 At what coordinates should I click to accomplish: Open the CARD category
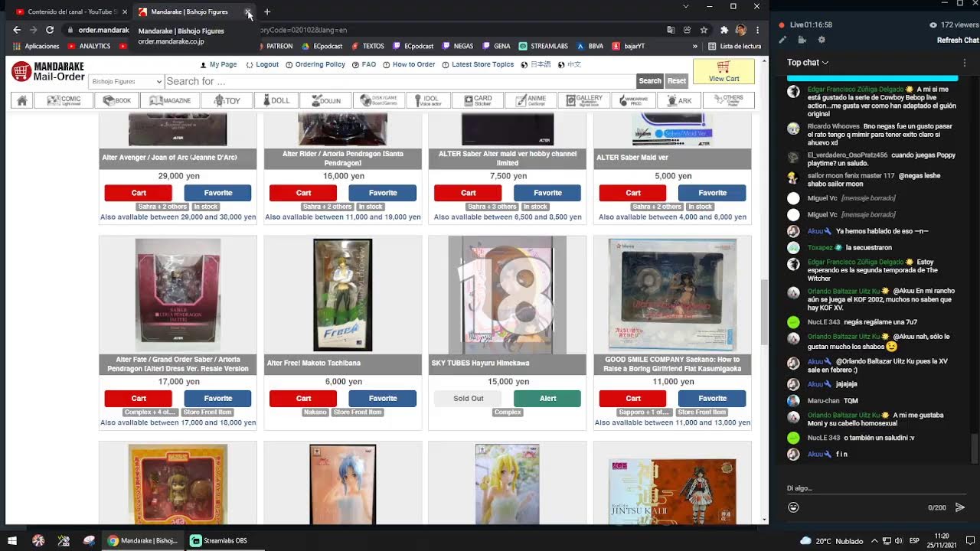tap(477, 100)
